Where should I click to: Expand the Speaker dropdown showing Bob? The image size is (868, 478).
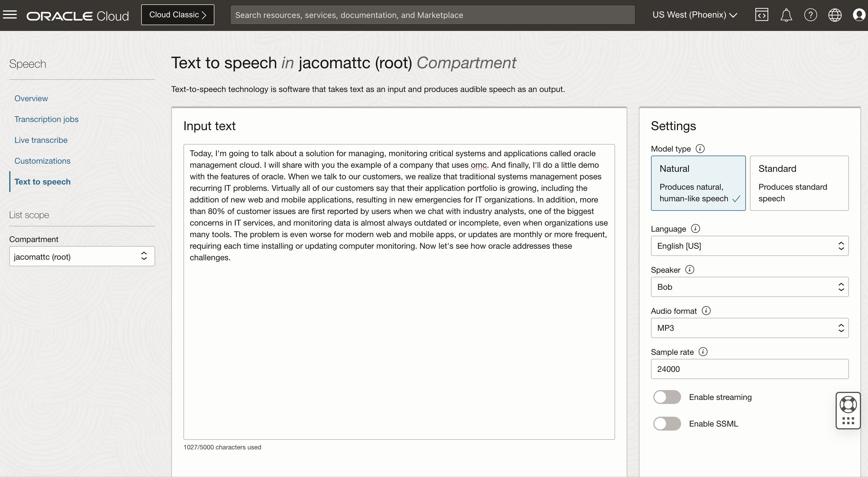click(x=749, y=287)
